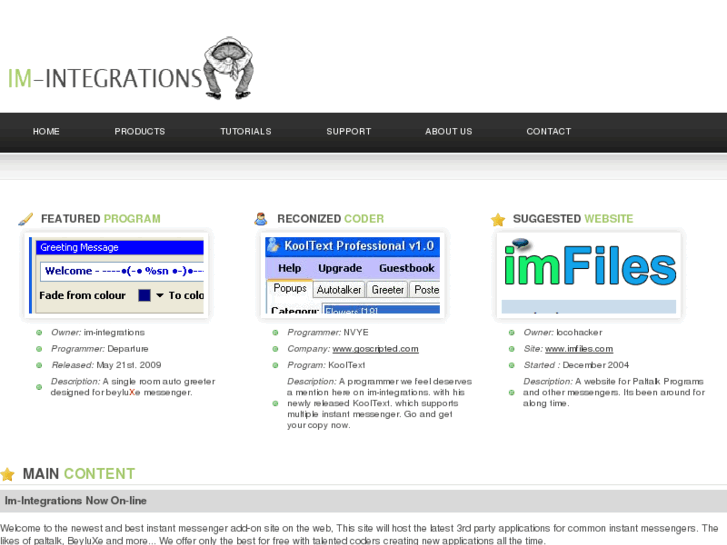Click the Programmer: NVYE line
This screenshot has height=545, width=727.
[328, 333]
